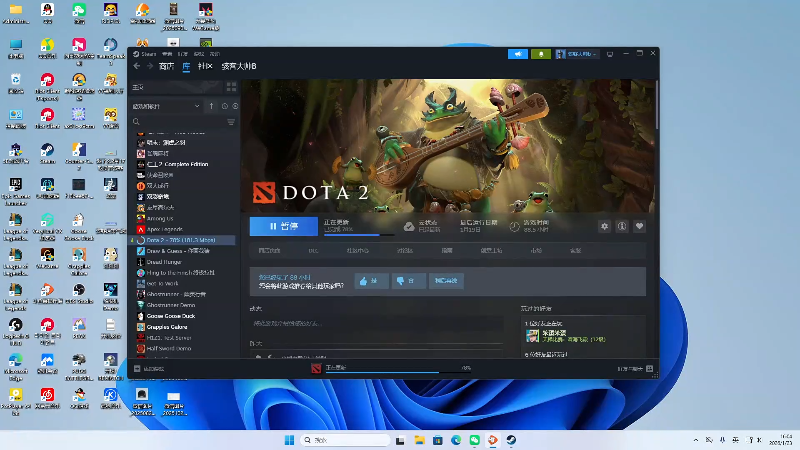Open WeChat from the taskbar
This screenshot has height=450, width=800.
(474, 440)
